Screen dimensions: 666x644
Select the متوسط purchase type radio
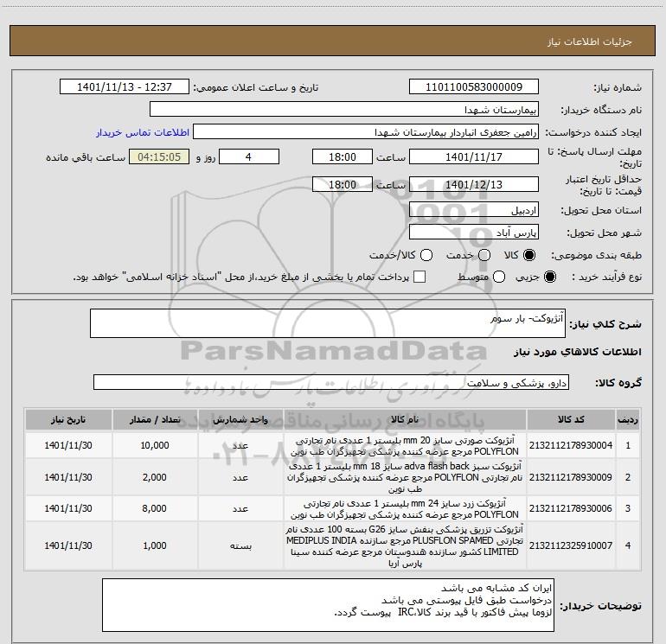click(x=499, y=277)
